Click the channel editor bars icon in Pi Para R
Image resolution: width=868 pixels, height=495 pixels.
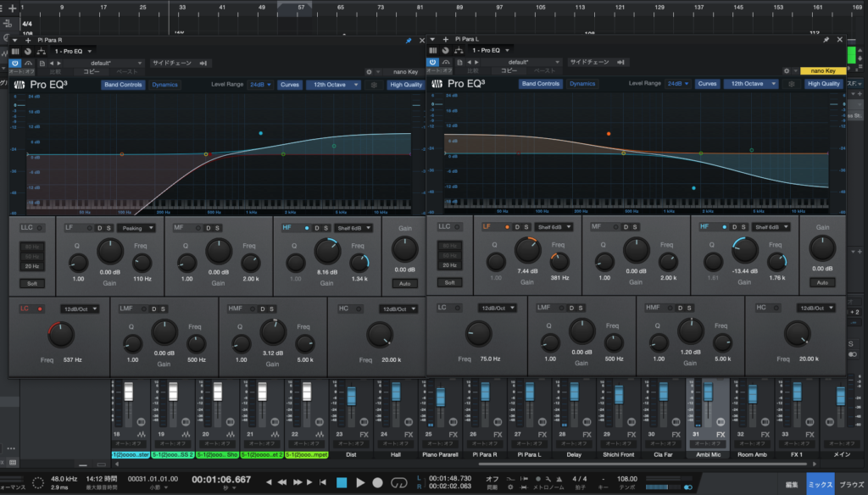click(x=15, y=51)
